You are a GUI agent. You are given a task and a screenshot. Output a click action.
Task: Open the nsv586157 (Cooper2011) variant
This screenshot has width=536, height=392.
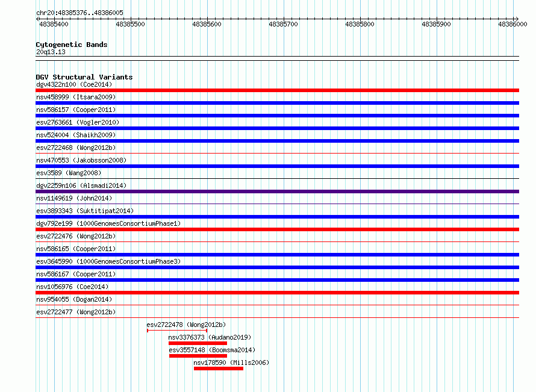[76, 110]
